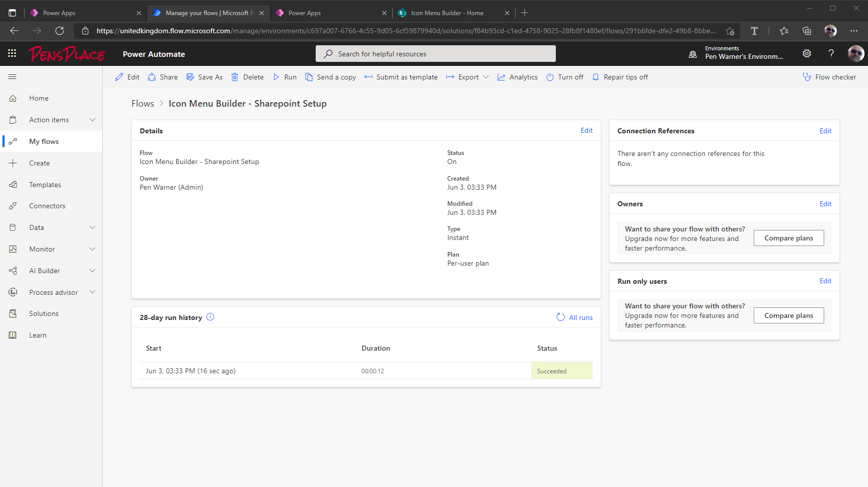The width and height of the screenshot is (868, 487).
Task: Delete this flow
Action: tap(247, 77)
